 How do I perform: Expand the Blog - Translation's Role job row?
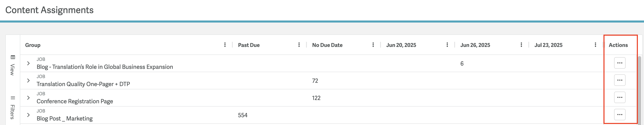coord(28,63)
